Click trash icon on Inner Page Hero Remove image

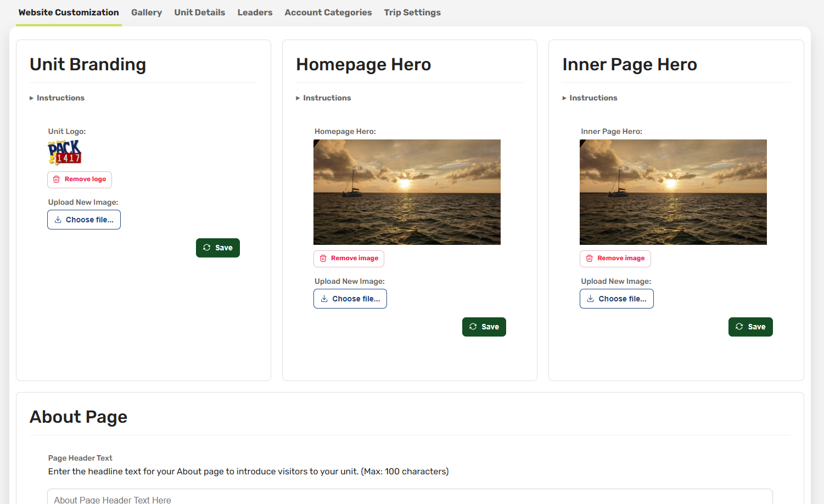(x=590, y=259)
